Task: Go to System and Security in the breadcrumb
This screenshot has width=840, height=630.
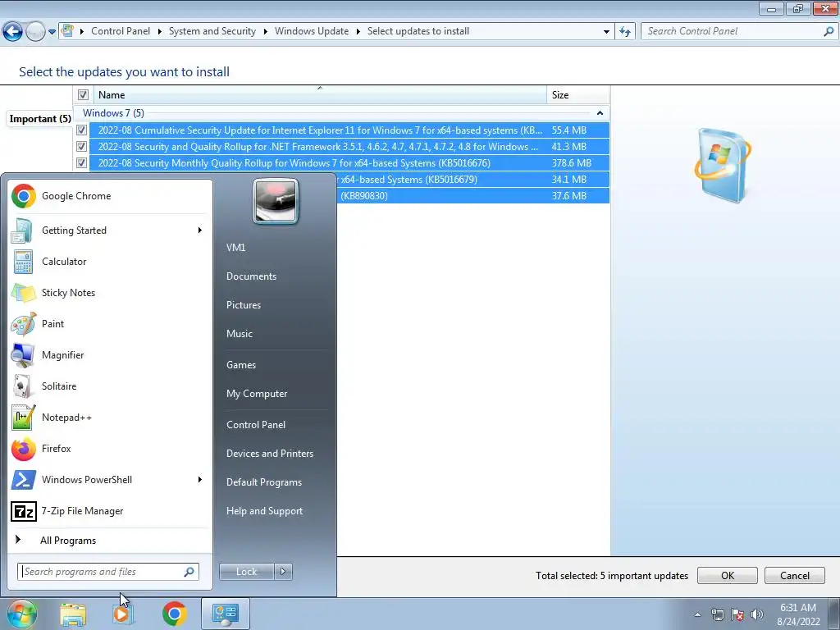Action: point(212,32)
